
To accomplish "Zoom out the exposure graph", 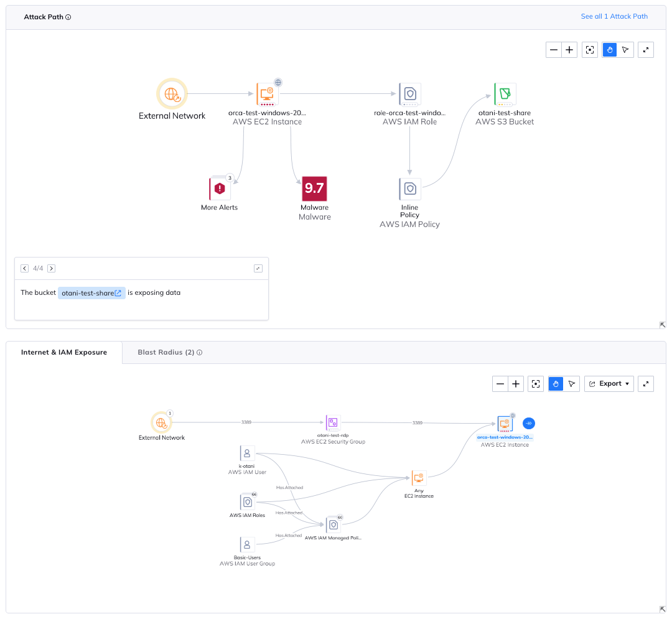I will [x=500, y=384].
